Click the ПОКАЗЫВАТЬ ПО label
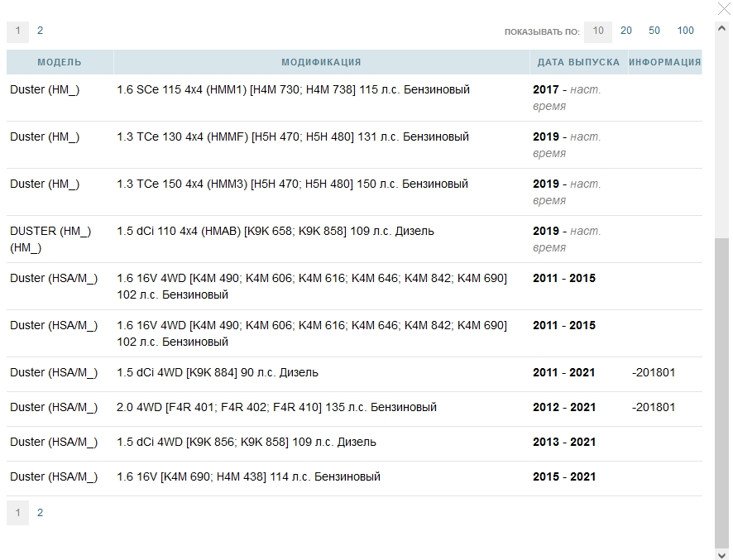Image resolution: width=733 pixels, height=560 pixels. coord(542,32)
